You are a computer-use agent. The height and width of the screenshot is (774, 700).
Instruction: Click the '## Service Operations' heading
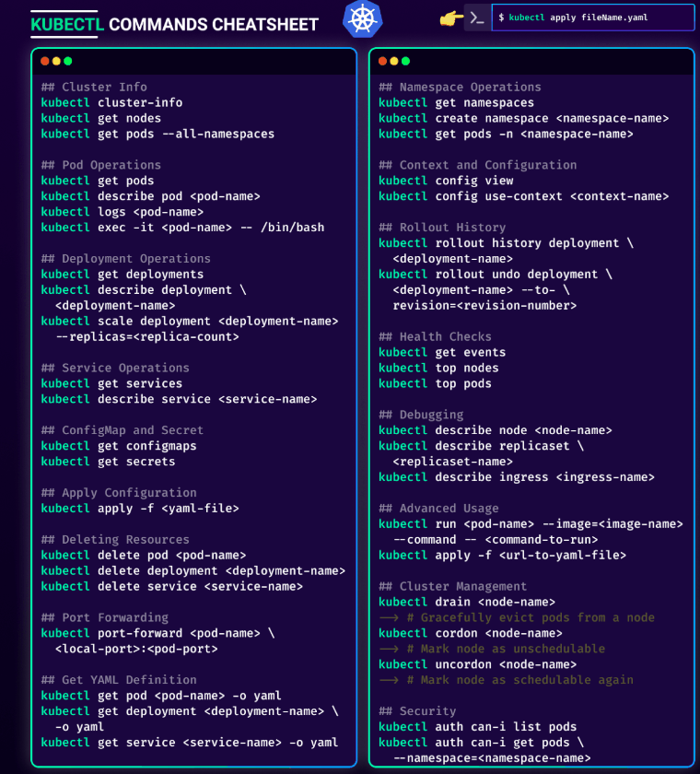point(115,368)
